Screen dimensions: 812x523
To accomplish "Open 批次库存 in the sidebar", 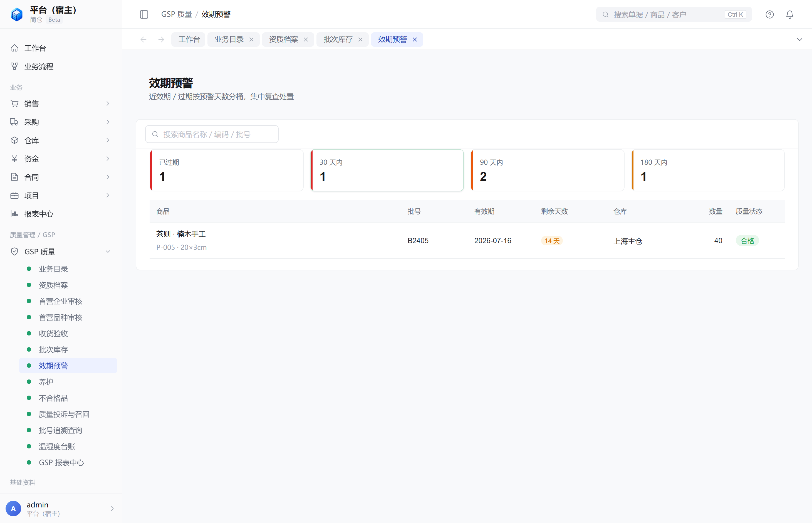I will (68, 349).
